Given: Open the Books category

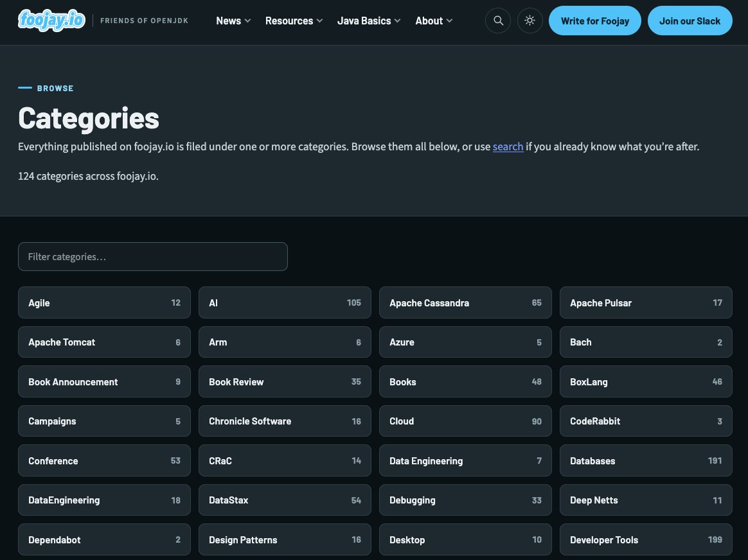Looking at the screenshot, I should pos(466,381).
